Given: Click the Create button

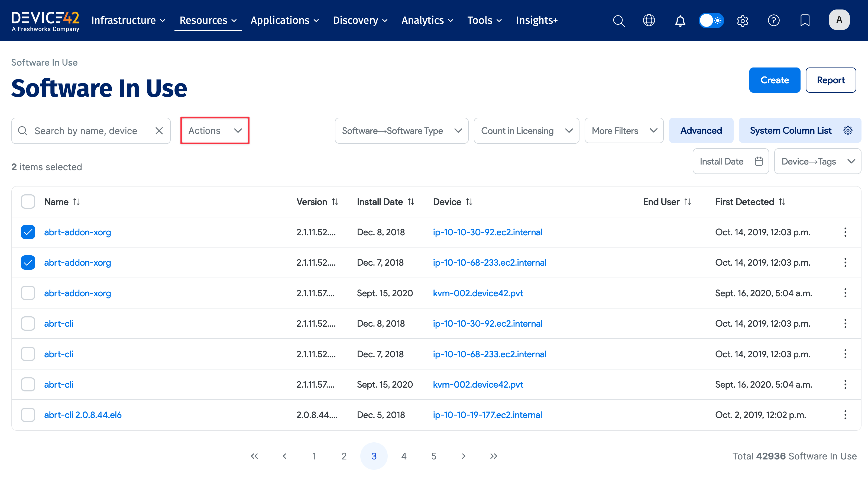Looking at the screenshot, I should 774,80.
